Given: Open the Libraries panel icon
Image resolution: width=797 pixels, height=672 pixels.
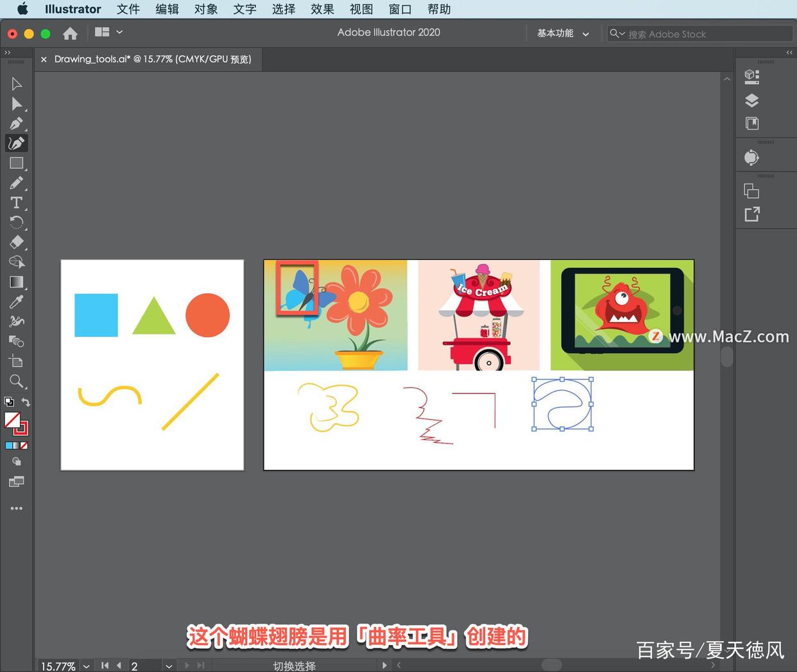Looking at the screenshot, I should pyautogui.click(x=752, y=123).
